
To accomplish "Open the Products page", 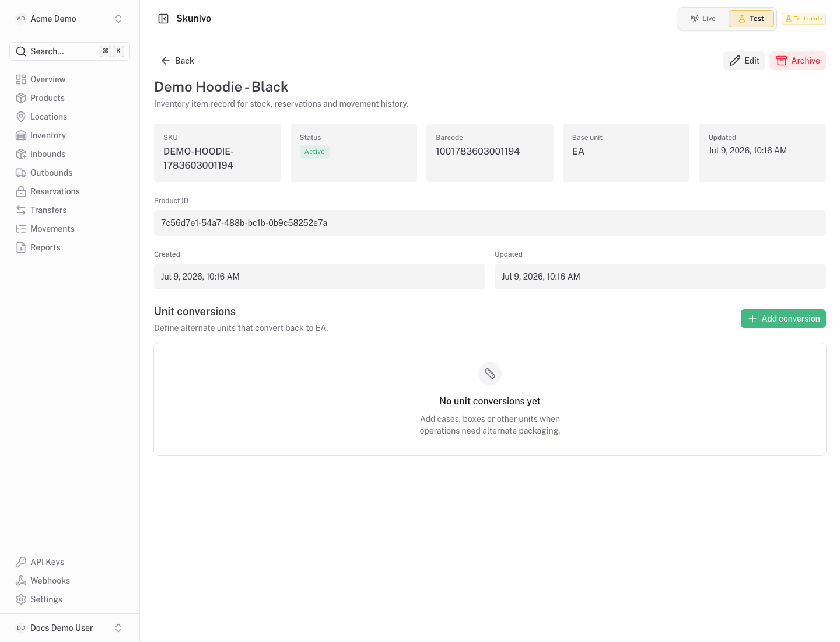I will [70, 98].
